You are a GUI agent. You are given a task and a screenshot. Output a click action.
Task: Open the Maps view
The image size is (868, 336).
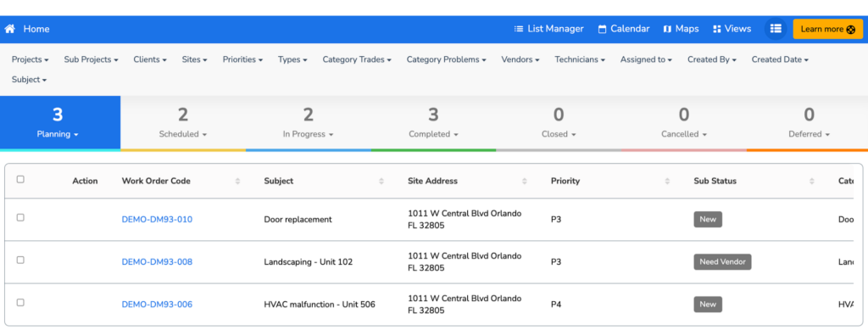tap(681, 29)
